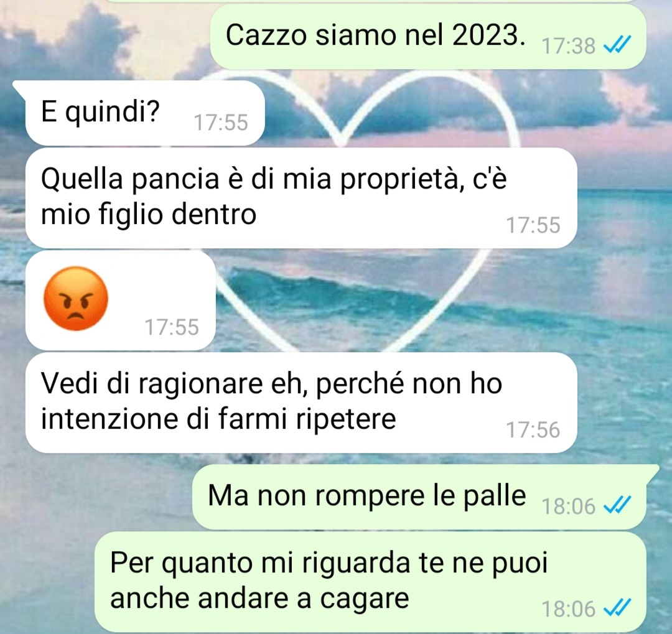Tap the emoji message bubble white area
This screenshot has height=634, width=672.
pyautogui.click(x=121, y=301)
